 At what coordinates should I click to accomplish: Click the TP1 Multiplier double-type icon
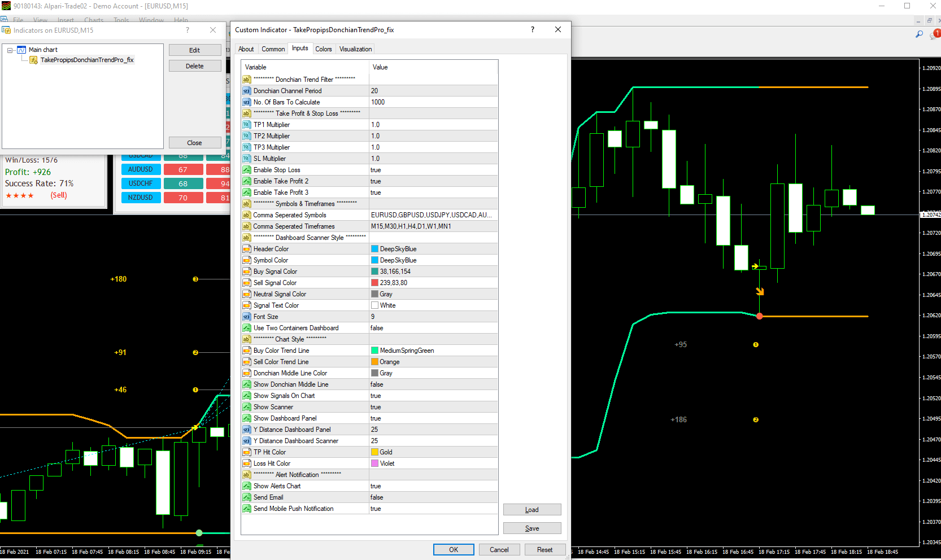[246, 125]
